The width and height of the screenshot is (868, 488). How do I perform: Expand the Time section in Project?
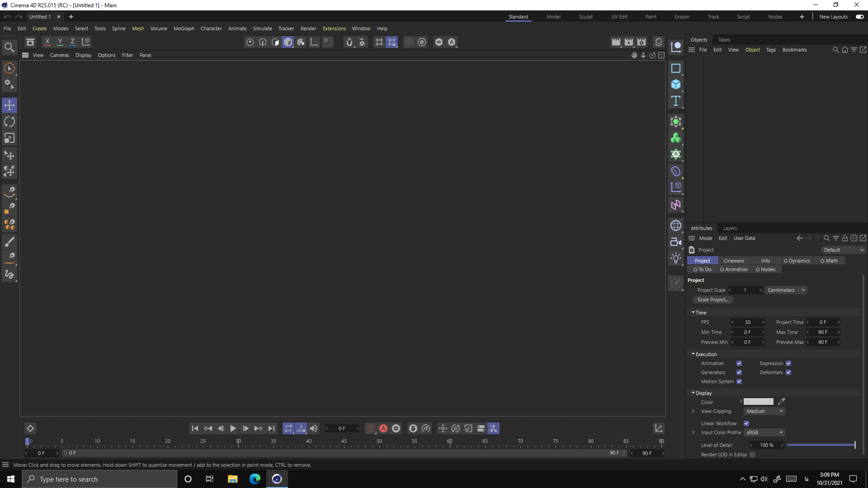pos(693,312)
